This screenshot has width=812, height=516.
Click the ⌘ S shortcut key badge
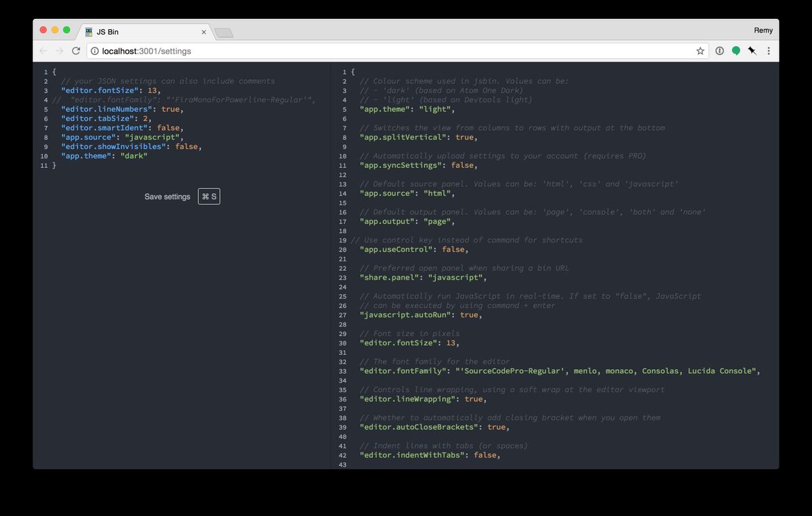coord(209,196)
